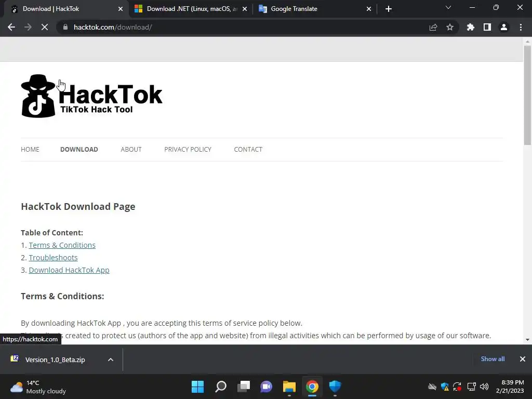Image resolution: width=532 pixels, height=399 pixels.
Task: Close the Google Translate tab
Action: coord(369,9)
